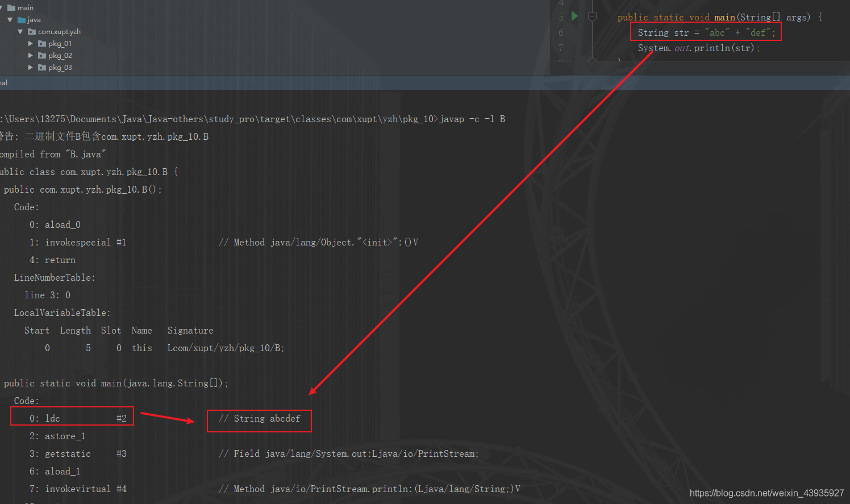Select the pkg_02 label in project tree
The image size is (850, 504).
60,56
